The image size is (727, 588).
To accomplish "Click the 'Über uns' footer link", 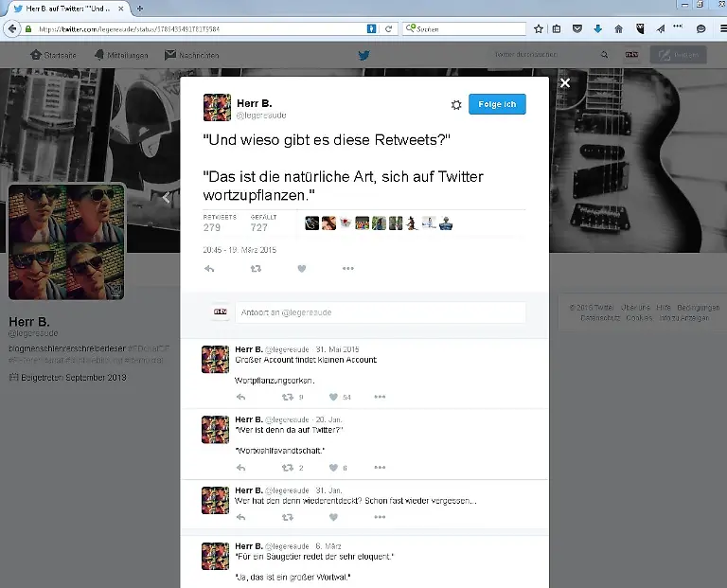I will (x=635, y=308).
